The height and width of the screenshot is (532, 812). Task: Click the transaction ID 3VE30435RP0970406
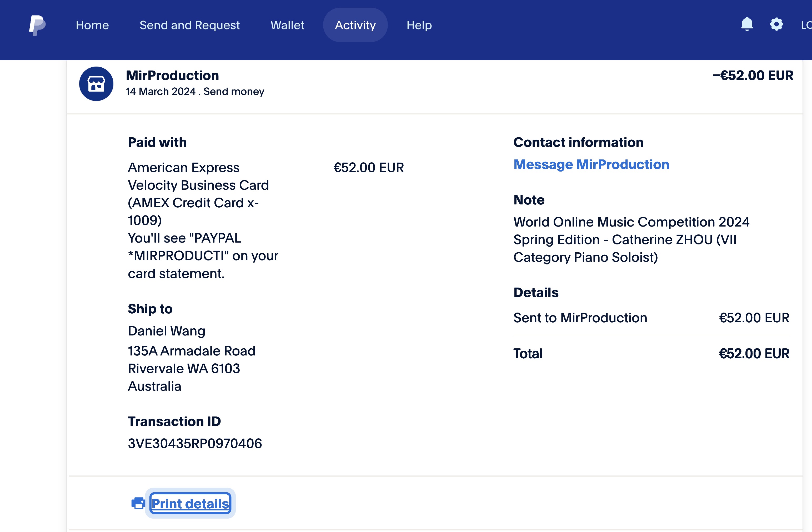pyautogui.click(x=195, y=444)
